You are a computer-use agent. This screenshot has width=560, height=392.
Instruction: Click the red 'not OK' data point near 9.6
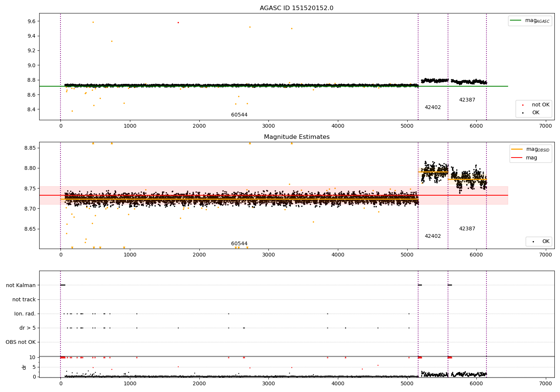pyautogui.click(x=178, y=22)
